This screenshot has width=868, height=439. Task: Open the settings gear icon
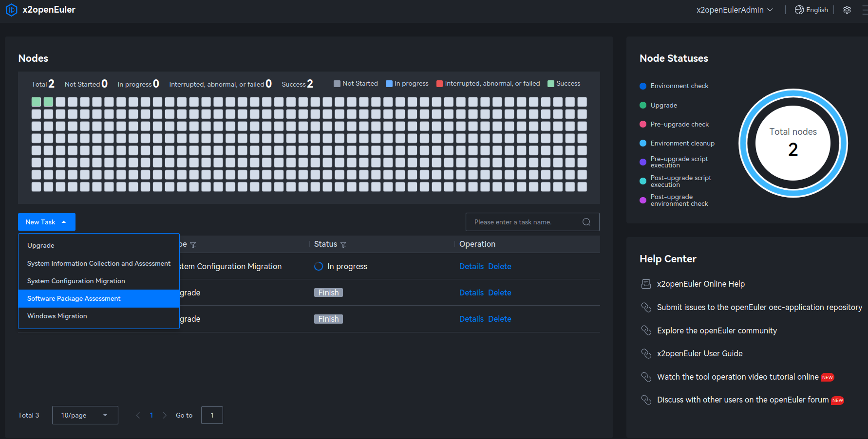point(847,10)
